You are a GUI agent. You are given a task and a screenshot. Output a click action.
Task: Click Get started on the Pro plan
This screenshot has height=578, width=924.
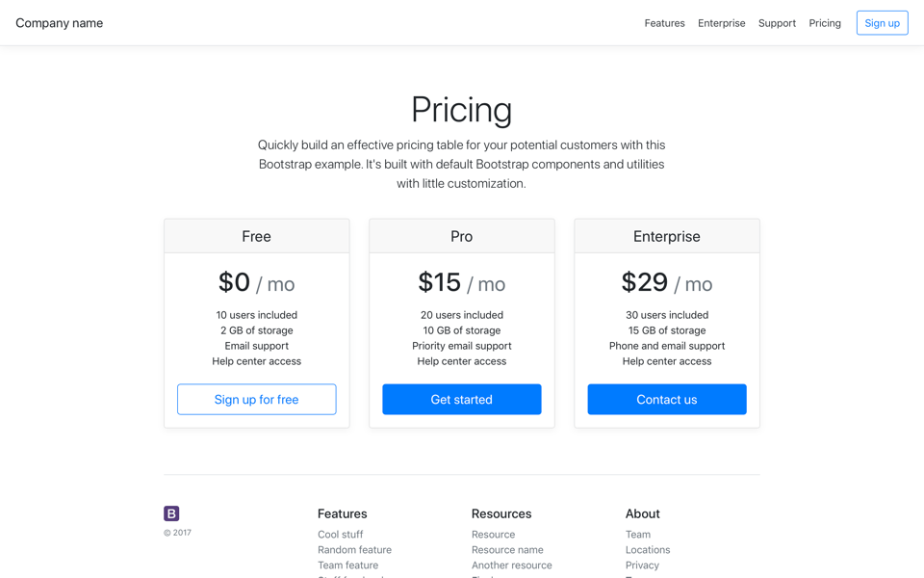[461, 399]
